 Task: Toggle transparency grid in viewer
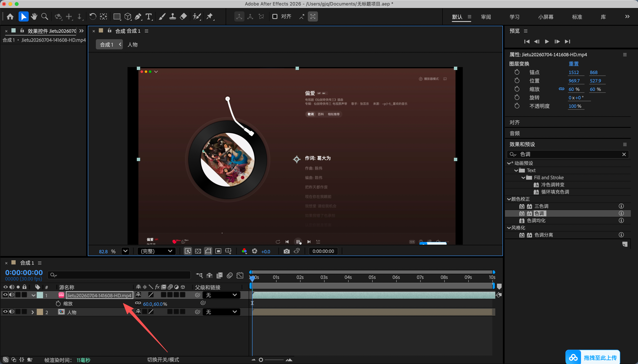point(198,251)
